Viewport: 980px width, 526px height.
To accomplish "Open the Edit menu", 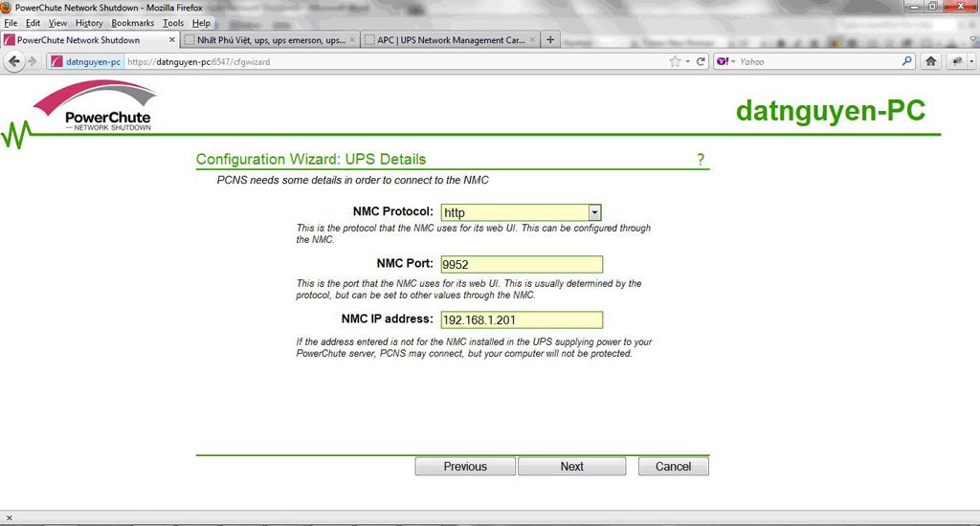I will [x=33, y=23].
